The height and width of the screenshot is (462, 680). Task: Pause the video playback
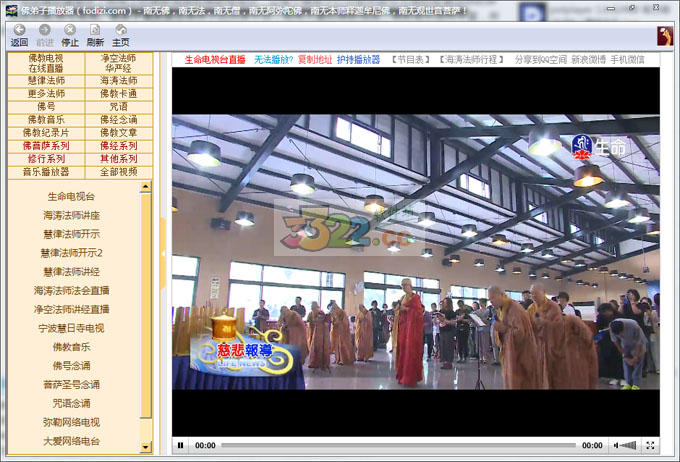[181, 445]
